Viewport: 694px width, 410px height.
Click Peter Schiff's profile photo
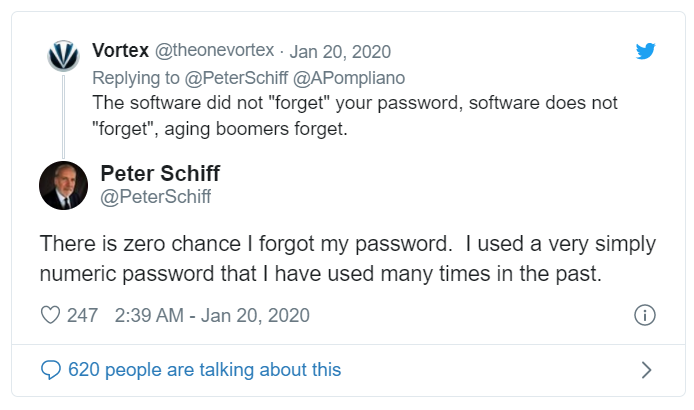pos(63,185)
